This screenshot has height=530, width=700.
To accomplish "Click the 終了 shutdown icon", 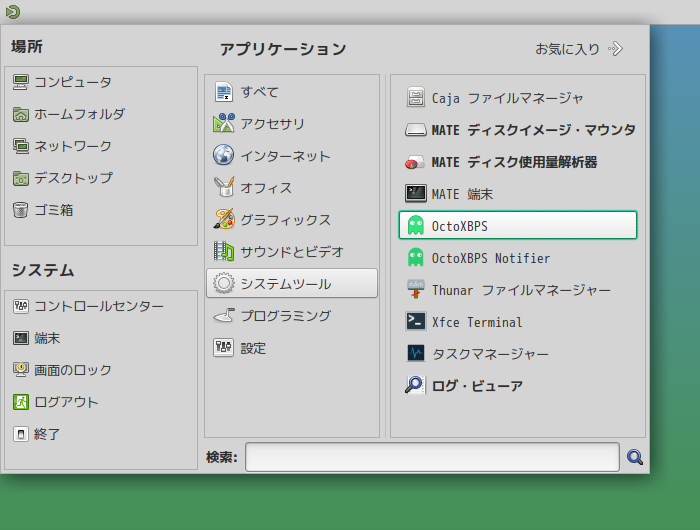I will [21, 434].
